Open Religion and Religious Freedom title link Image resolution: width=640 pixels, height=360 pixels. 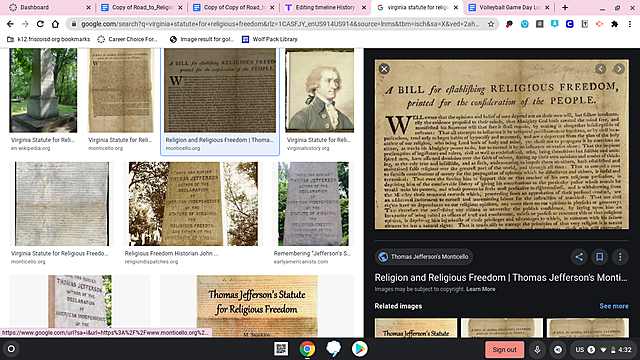(501, 278)
